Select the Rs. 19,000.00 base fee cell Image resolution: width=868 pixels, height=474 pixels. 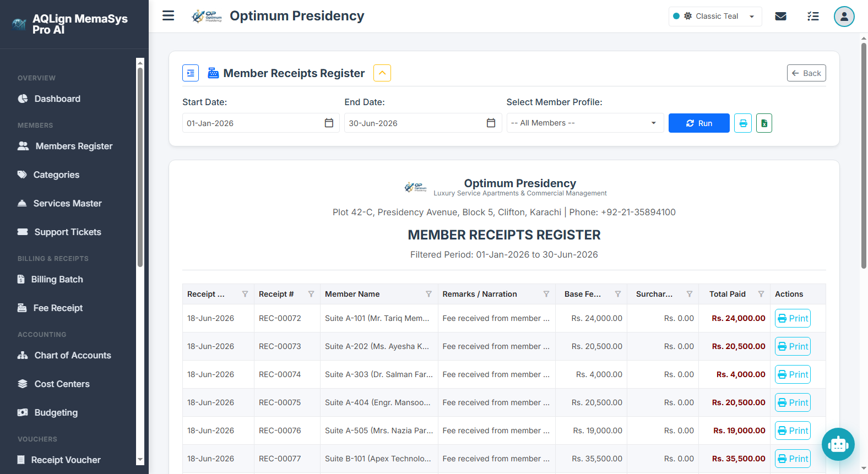coord(591,431)
